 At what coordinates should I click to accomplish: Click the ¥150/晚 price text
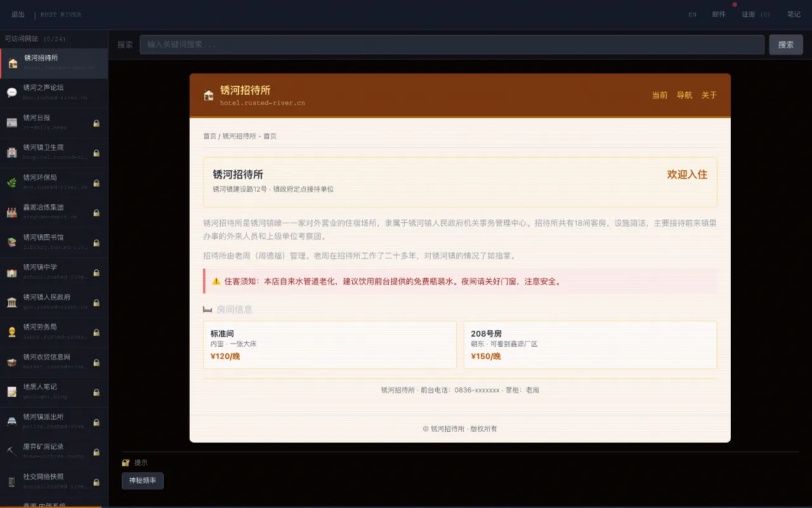486,356
